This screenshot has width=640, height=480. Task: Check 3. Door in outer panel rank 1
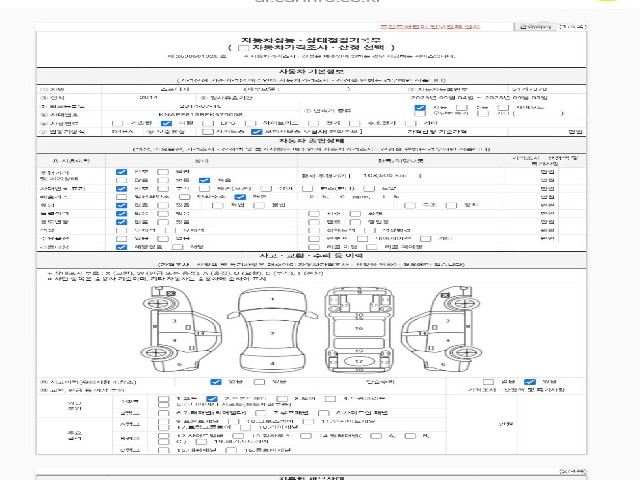[x=282, y=398]
